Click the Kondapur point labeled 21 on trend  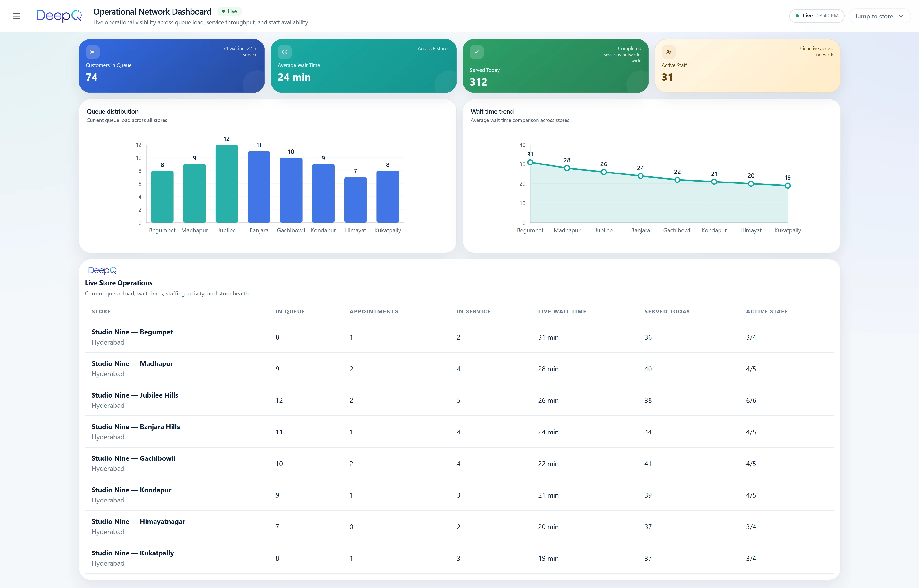(714, 182)
